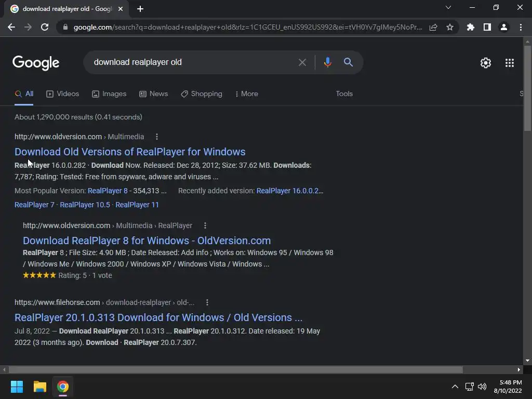Open File Explorer from taskbar
Screen dimensions: 532x399
click(39, 387)
